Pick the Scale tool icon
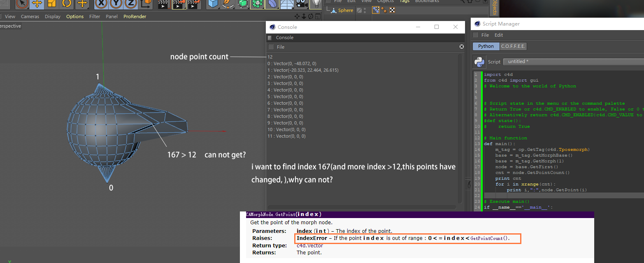The height and width of the screenshot is (263, 644). [52, 4]
